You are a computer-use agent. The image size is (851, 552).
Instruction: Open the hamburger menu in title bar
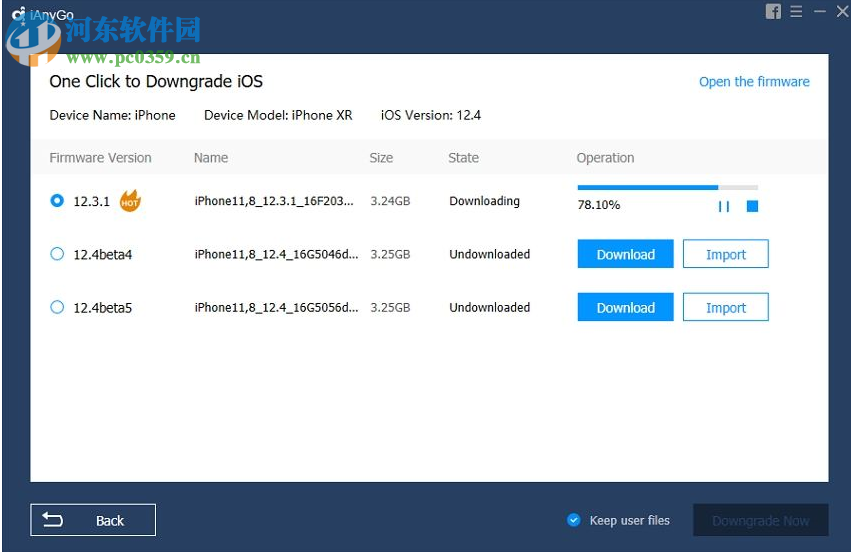[796, 11]
